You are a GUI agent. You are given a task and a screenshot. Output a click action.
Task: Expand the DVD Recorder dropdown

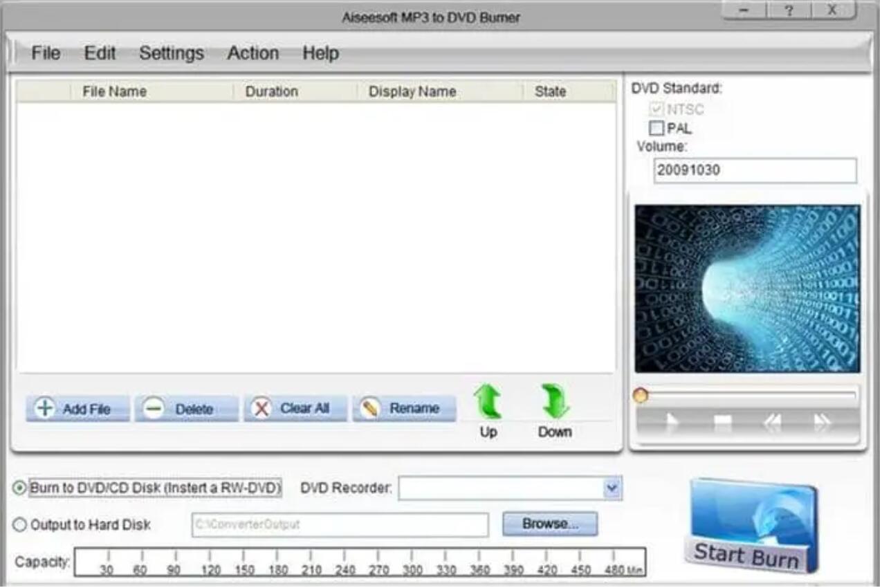612,488
